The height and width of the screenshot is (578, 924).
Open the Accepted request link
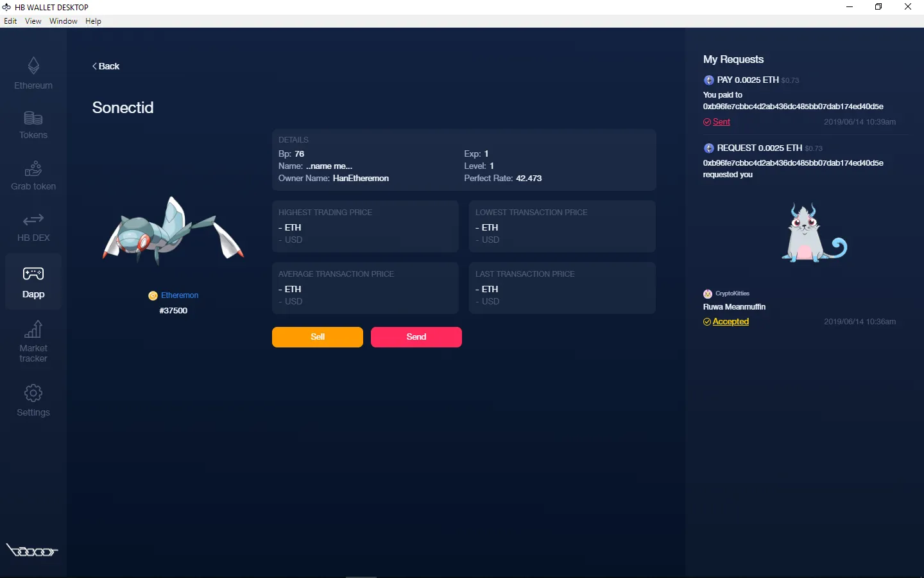[x=730, y=321]
